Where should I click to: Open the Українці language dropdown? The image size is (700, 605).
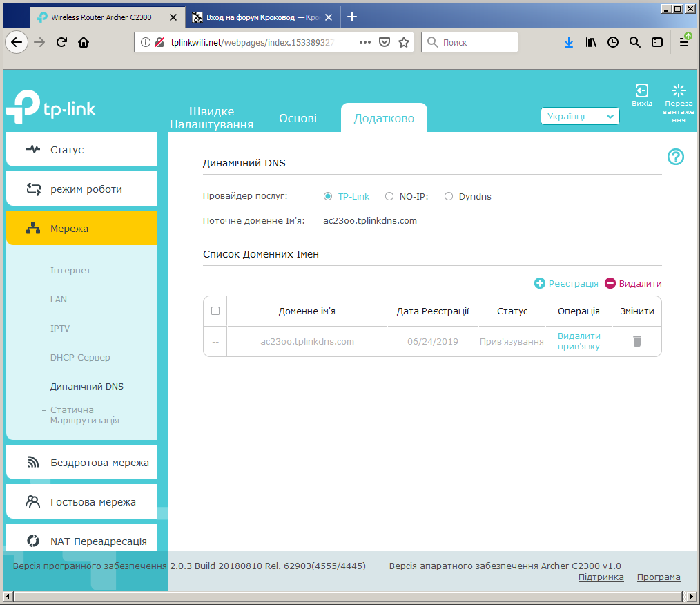coord(580,116)
